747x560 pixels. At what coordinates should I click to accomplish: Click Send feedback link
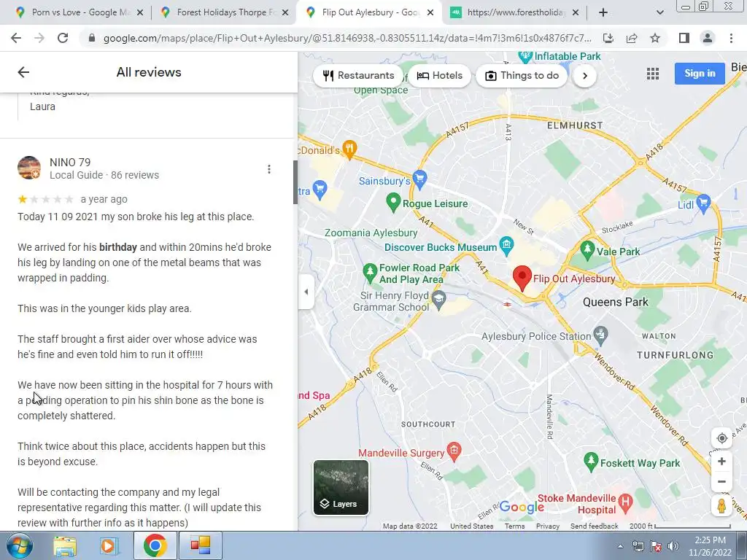coord(594,526)
